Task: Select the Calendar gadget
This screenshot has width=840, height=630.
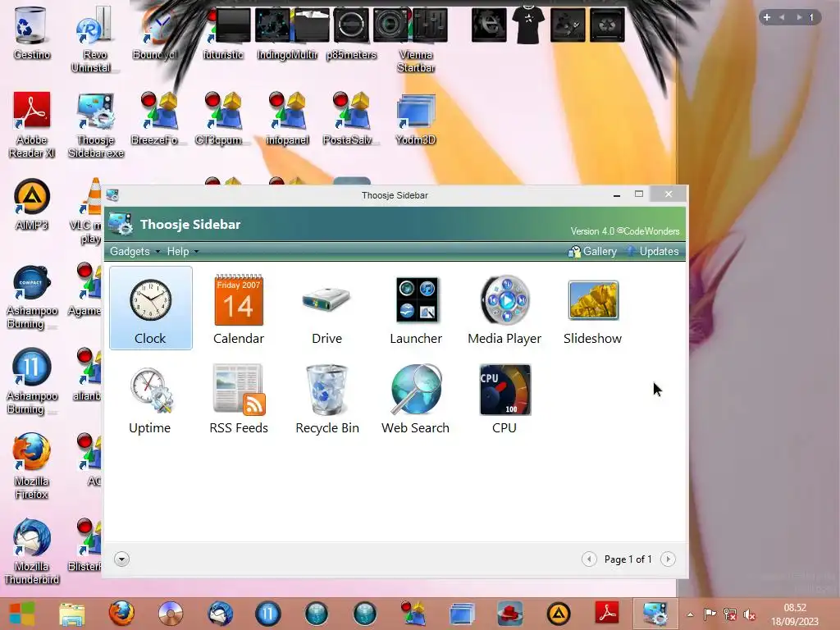Action: 239,308
